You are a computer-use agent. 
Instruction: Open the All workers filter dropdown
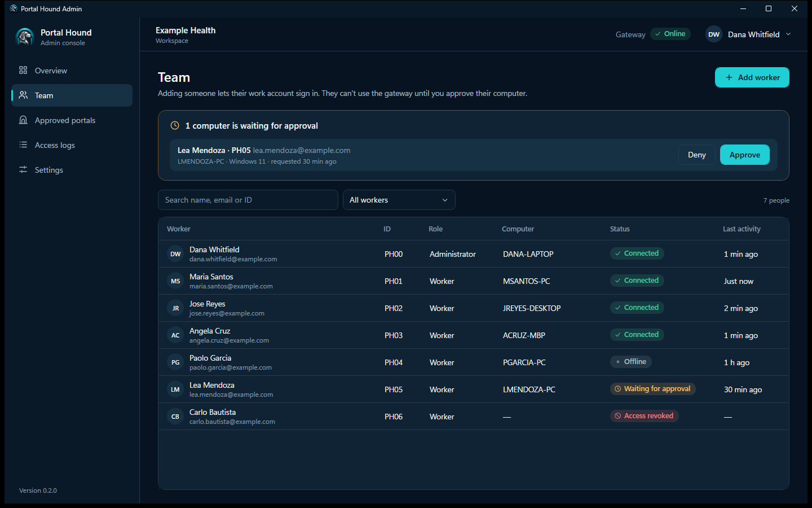[x=399, y=200]
